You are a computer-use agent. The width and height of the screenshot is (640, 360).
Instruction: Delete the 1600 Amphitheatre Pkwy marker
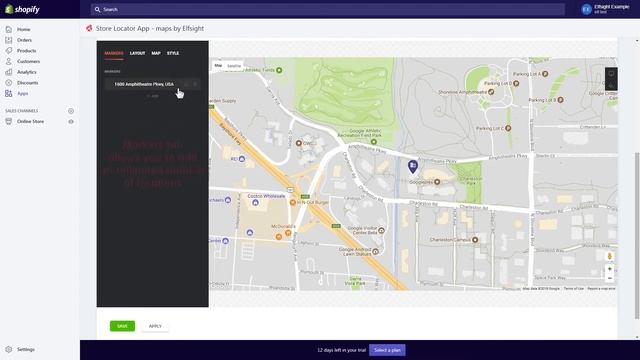coord(195,84)
